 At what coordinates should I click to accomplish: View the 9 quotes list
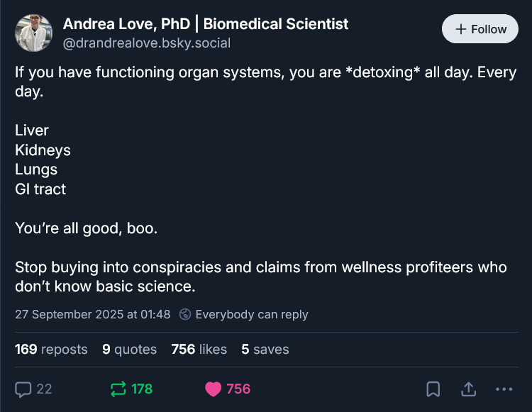point(129,349)
